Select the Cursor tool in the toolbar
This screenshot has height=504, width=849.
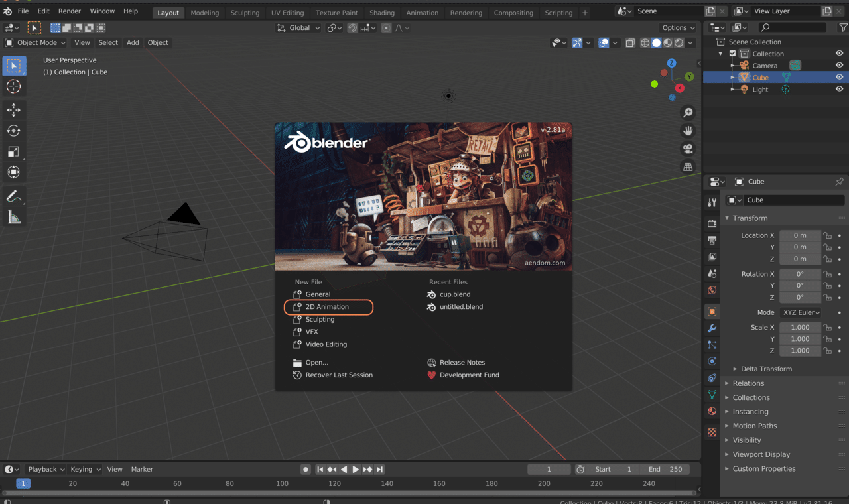coord(14,86)
